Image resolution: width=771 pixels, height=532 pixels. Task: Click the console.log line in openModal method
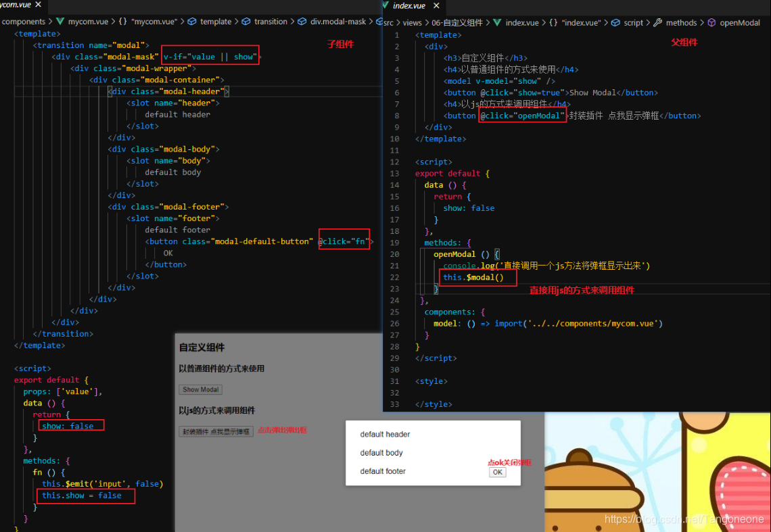coord(546,266)
